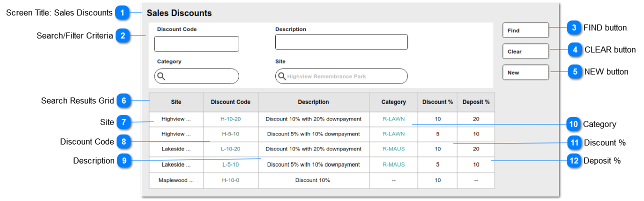Focus the Discount Code input field
Screen dimensions: 644x201
[197, 44]
